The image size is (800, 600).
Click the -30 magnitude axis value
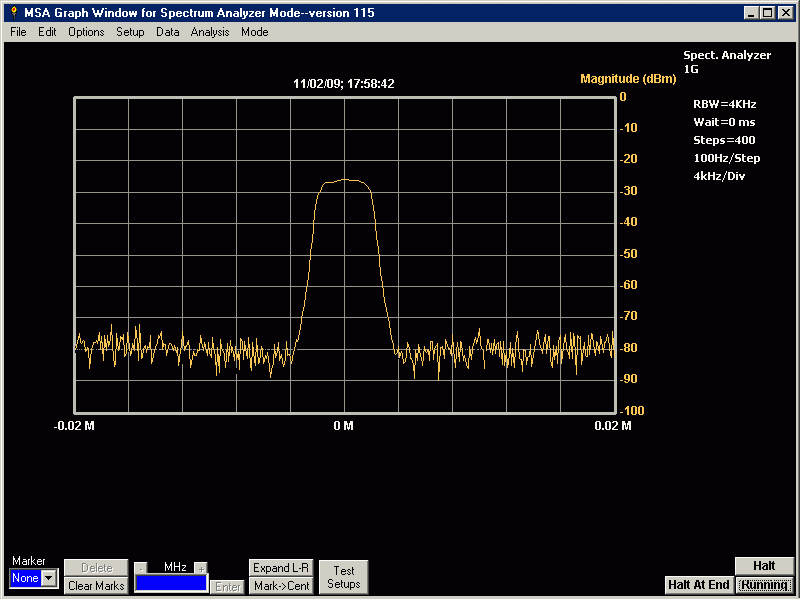[629, 191]
